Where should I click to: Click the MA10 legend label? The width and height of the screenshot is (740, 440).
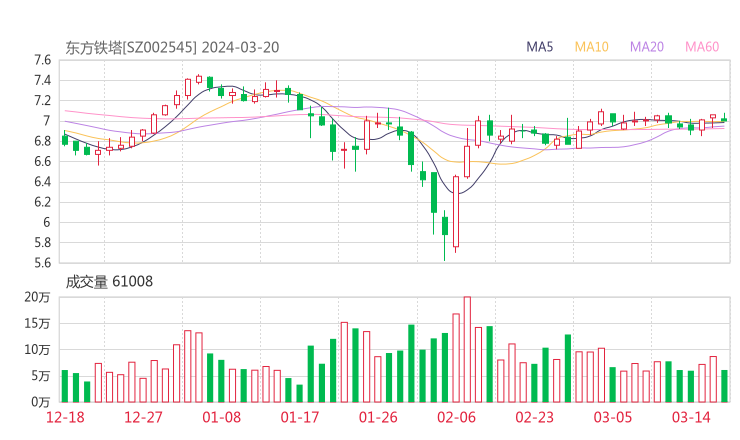pos(591,47)
